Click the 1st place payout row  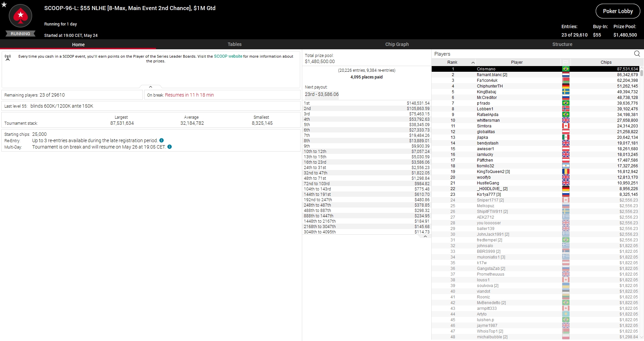pos(367,103)
